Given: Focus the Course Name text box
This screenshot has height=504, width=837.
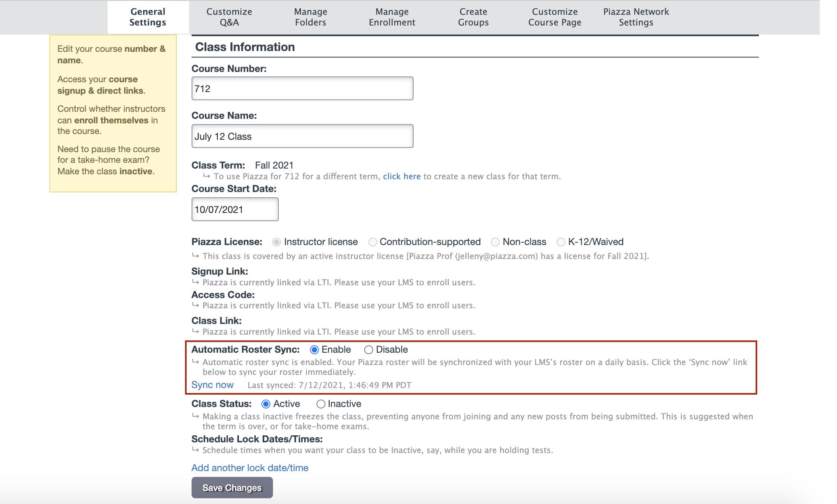Looking at the screenshot, I should click(x=302, y=136).
